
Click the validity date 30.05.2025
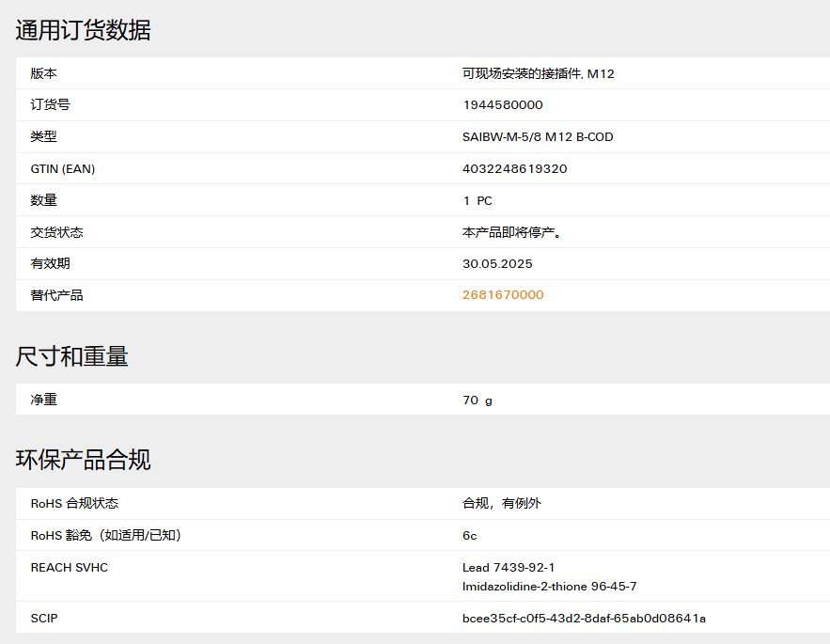pos(497,264)
